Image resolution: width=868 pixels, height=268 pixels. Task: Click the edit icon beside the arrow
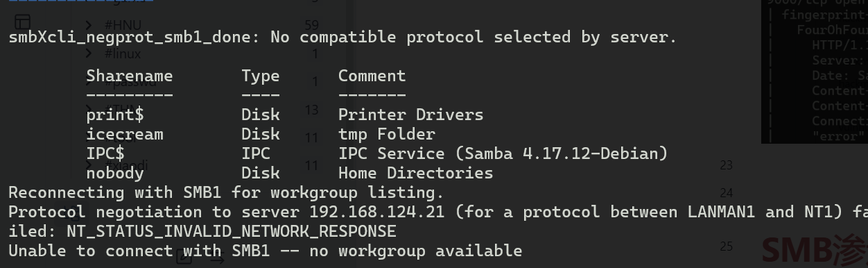coord(184,257)
